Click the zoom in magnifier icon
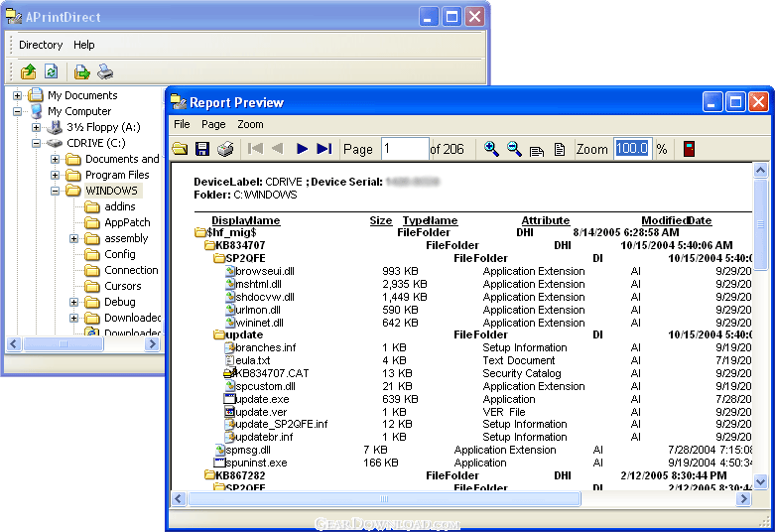This screenshot has height=532, width=775. 491,148
